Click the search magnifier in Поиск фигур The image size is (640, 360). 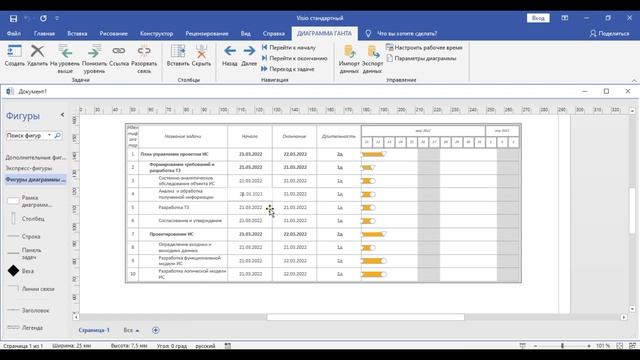pos(58,135)
